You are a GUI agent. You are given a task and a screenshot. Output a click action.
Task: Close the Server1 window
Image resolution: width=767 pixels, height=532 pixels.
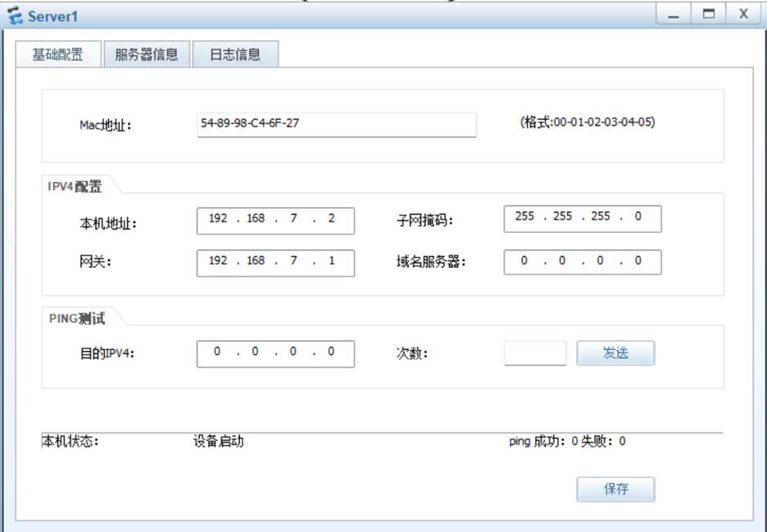point(743,14)
